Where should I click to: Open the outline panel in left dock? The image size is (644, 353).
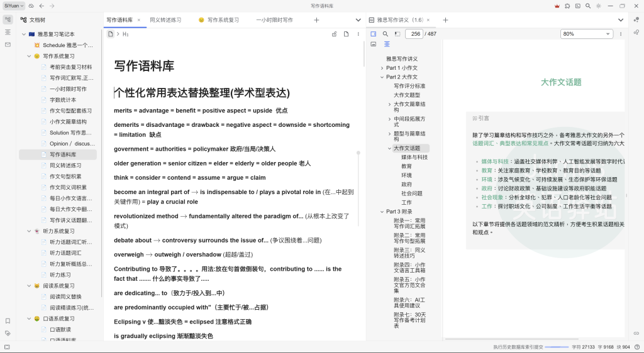pyautogui.click(x=8, y=32)
